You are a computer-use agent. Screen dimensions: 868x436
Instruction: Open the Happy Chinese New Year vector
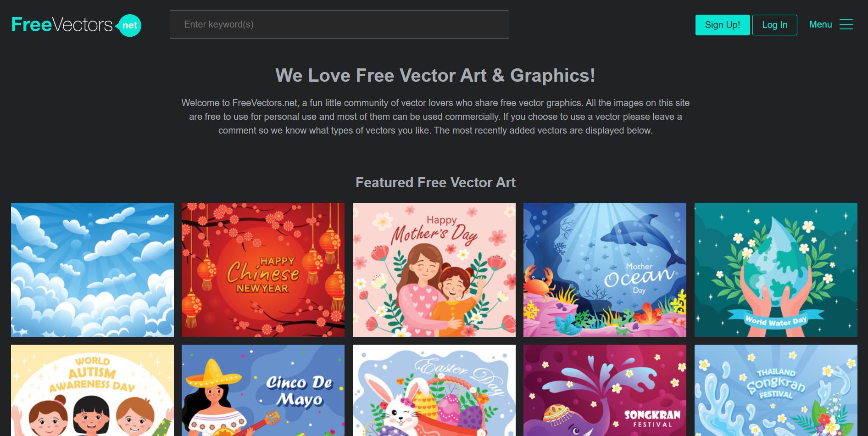point(263,270)
